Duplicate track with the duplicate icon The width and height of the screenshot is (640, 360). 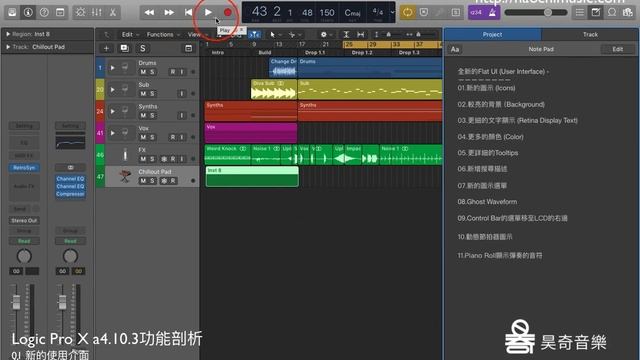pyautogui.click(x=124, y=49)
